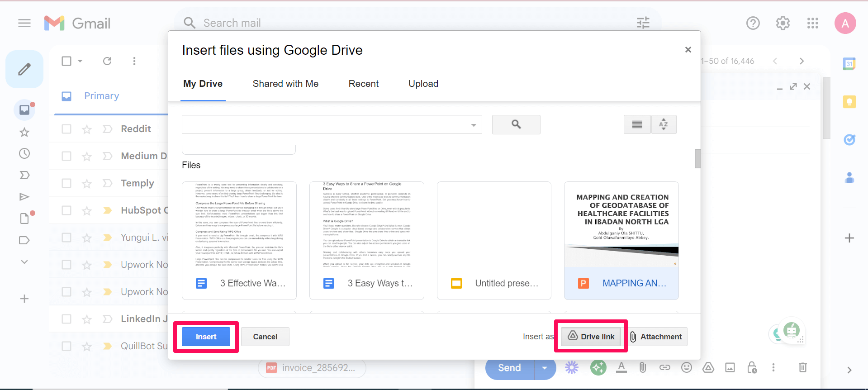Screen dimensions: 868x390
Task: Click the blue Insert button
Action: (206, 337)
